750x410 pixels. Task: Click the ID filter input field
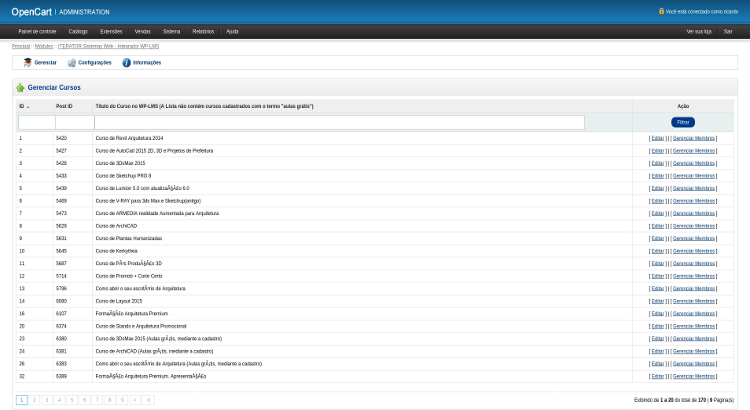click(37, 122)
